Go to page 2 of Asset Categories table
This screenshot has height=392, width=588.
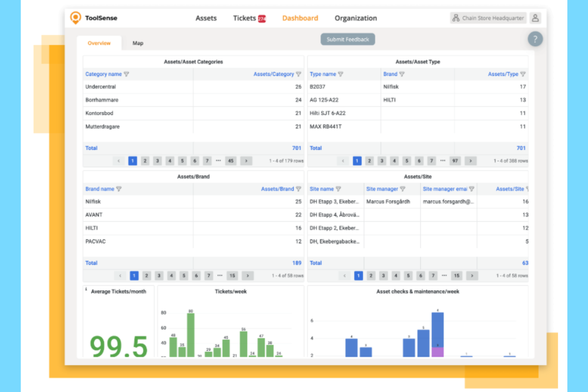145,160
